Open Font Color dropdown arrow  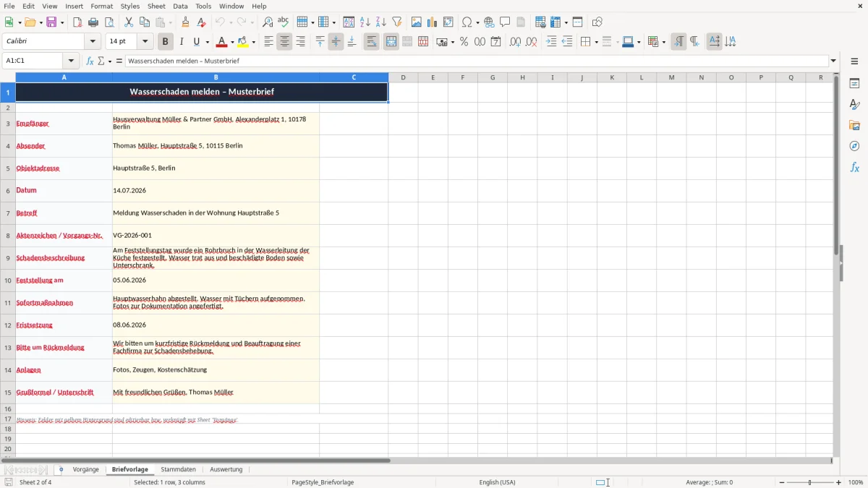(x=232, y=42)
